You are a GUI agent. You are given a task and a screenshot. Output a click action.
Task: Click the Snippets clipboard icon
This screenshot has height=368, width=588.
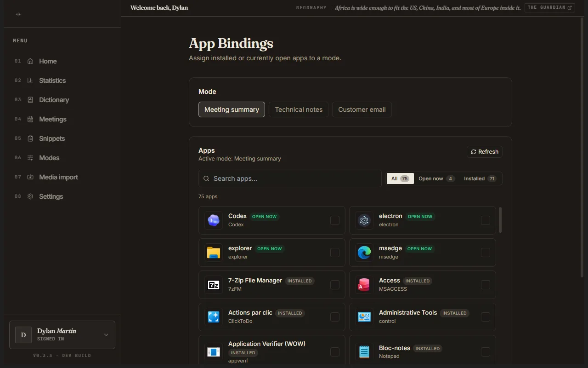click(x=30, y=138)
